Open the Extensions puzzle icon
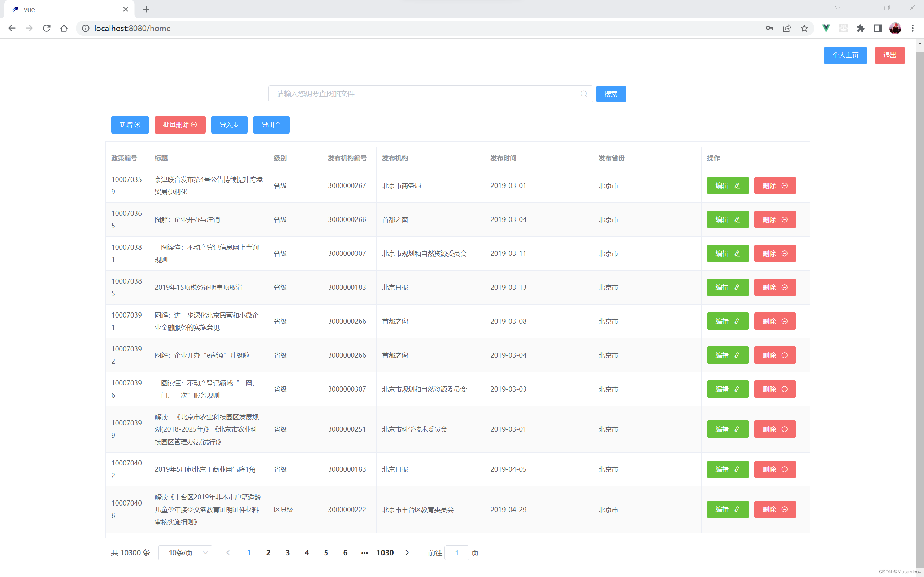This screenshot has height=577, width=924. click(x=860, y=28)
